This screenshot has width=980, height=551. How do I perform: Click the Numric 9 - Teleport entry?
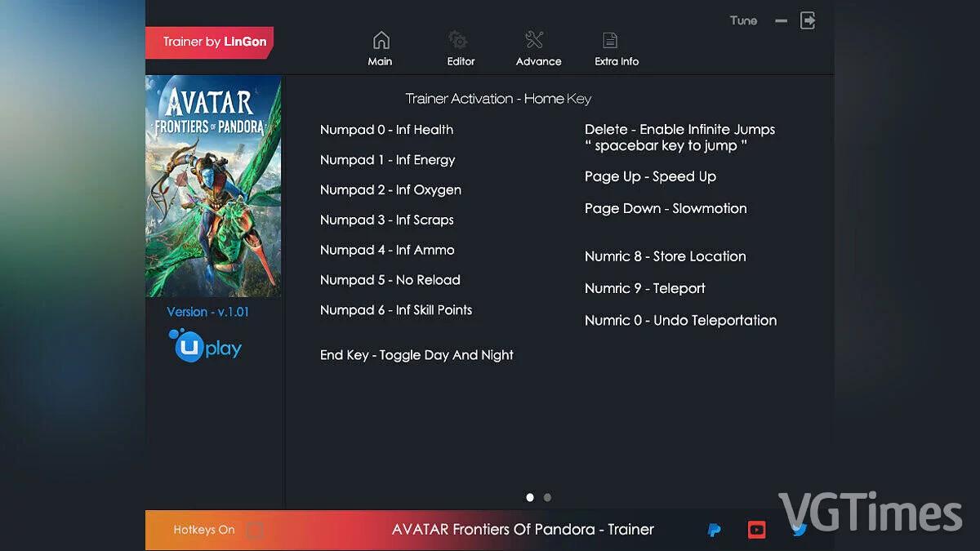coord(645,288)
